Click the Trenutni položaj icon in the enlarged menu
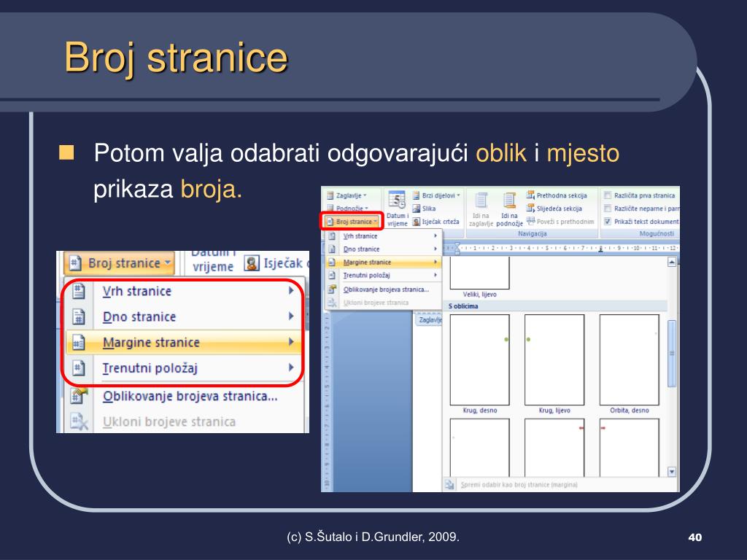747x560 pixels. 79,368
